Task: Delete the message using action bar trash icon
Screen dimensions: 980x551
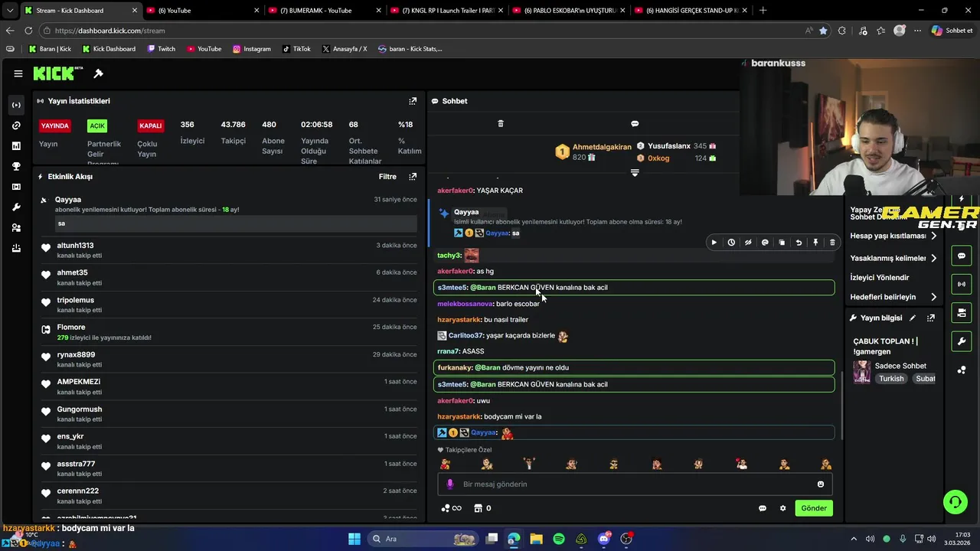Action: coord(832,243)
